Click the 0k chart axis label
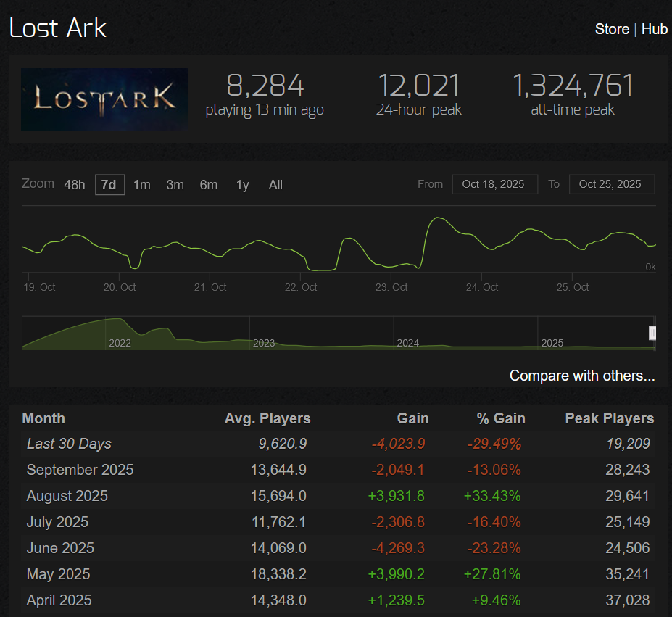The image size is (672, 617). tap(650, 267)
